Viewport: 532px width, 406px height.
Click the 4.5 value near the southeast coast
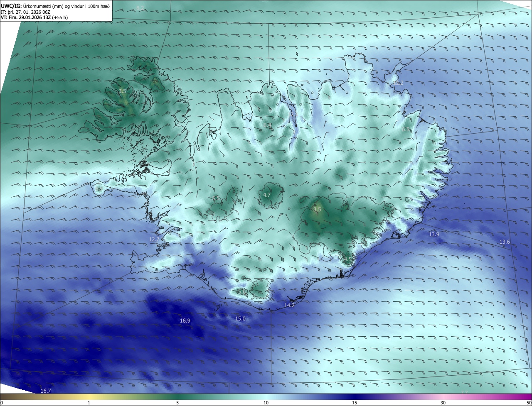347,259
